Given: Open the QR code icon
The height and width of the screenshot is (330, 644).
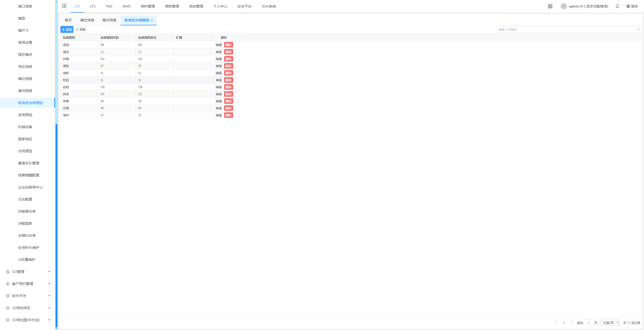Looking at the screenshot, I should [x=550, y=6].
